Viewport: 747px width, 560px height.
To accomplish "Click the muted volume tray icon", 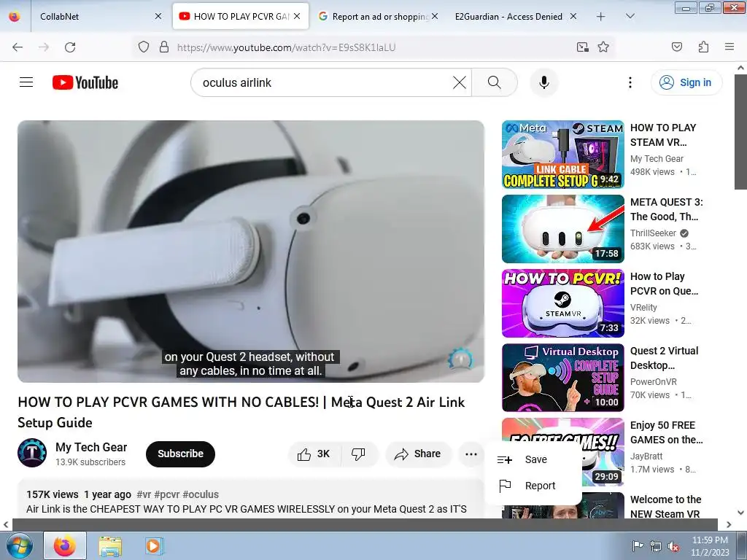I will point(673,547).
